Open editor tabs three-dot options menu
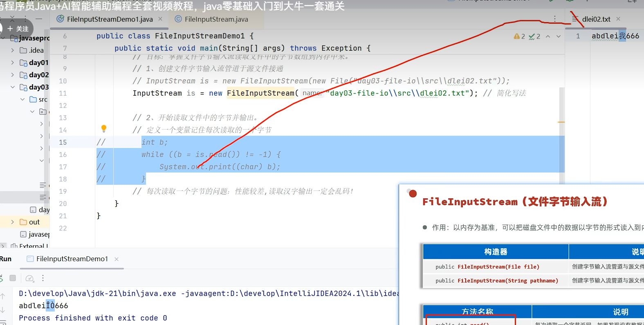644x325 pixels. 555,19
